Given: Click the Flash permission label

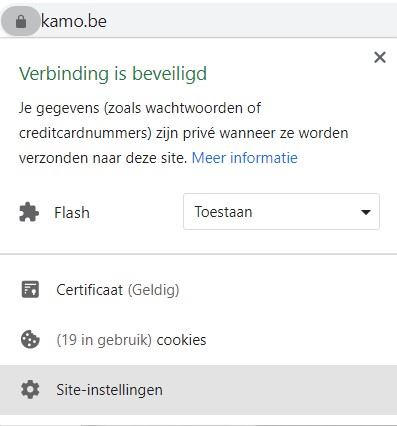Looking at the screenshot, I should (72, 213).
